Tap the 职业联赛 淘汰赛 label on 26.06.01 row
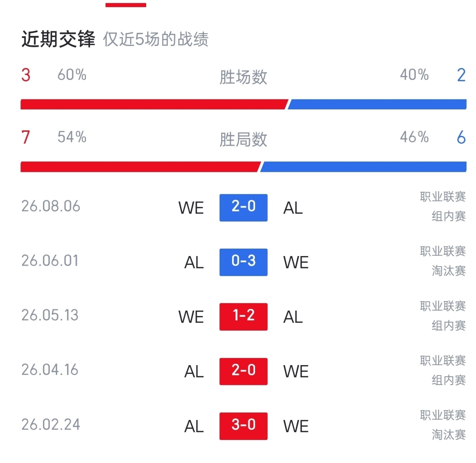This screenshot has width=476, height=463. pos(443,261)
